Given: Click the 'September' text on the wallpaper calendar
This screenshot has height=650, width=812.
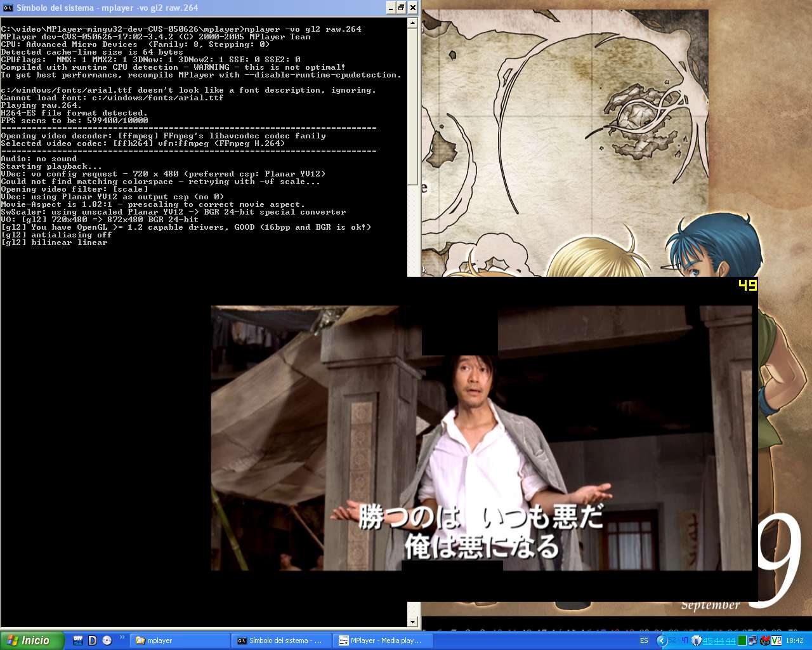Looking at the screenshot, I should point(710,606).
